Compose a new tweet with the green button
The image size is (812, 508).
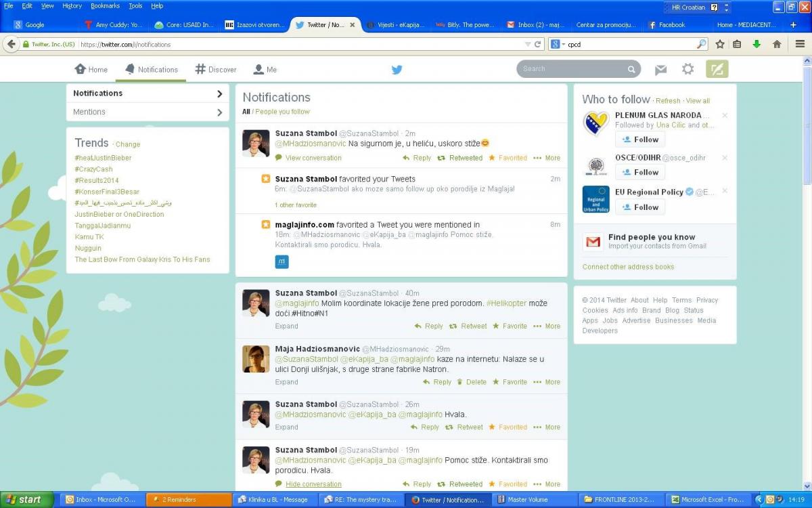pos(717,69)
